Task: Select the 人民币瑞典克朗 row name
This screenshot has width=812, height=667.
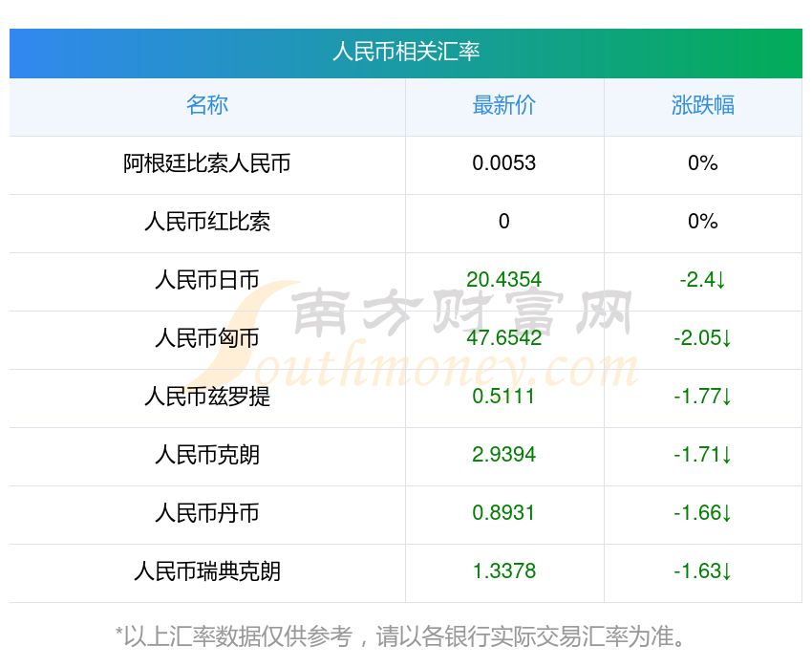Action: pyautogui.click(x=207, y=571)
